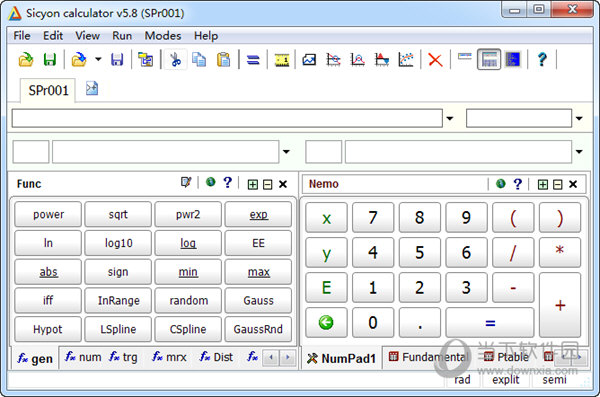Viewport: 600px width, 397px height.
Task: Click the yellow ruler units icon
Action: [x=282, y=60]
